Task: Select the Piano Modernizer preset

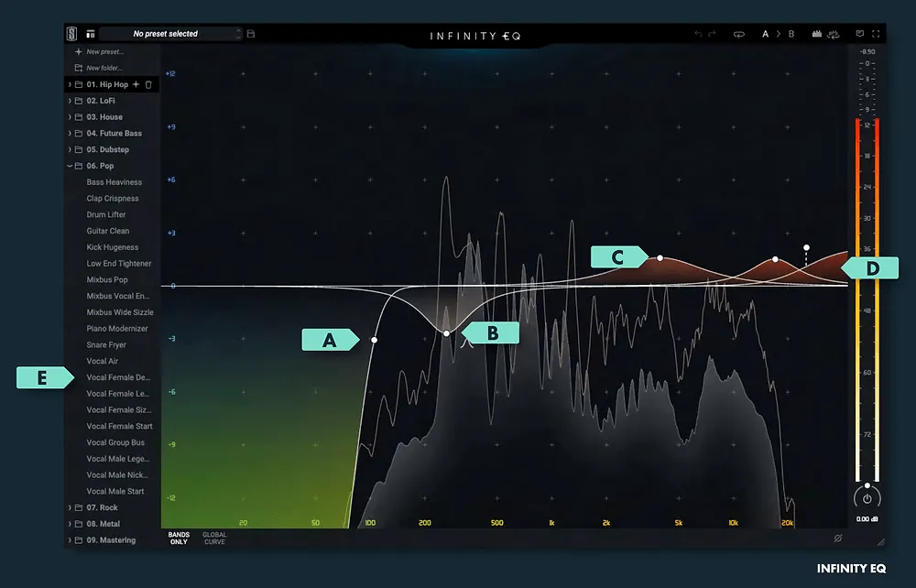Action: click(117, 329)
